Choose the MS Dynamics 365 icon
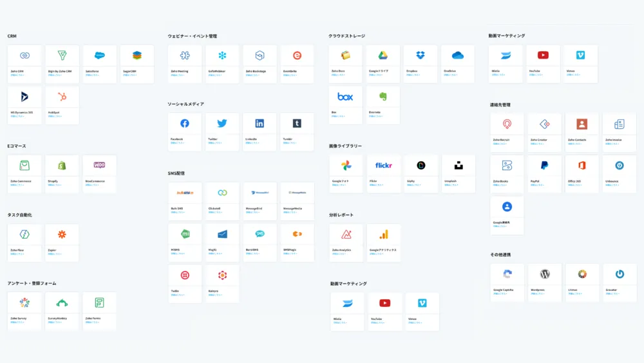 tap(24, 97)
